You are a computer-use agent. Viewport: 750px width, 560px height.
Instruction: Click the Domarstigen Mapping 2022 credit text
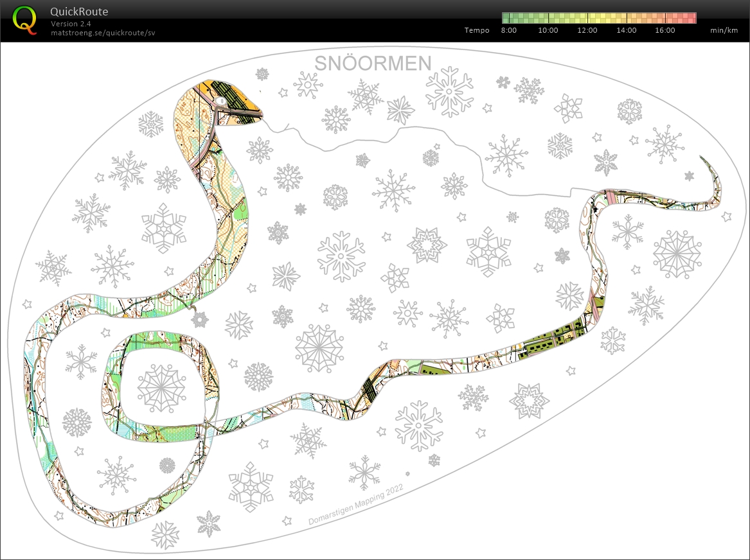[355, 505]
